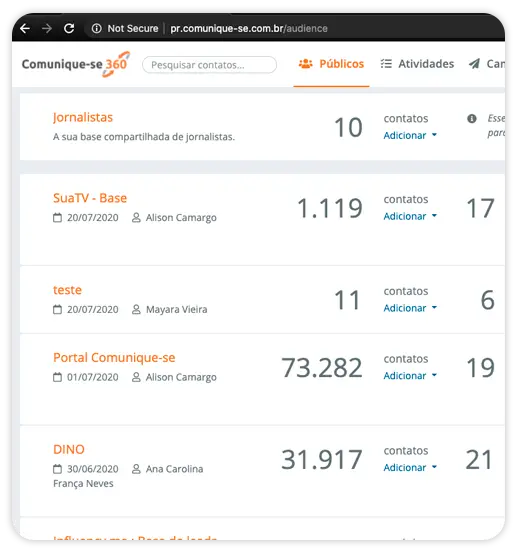Open Comunique-se 360 logo home
The width and height of the screenshot is (517, 553).
pos(75,64)
